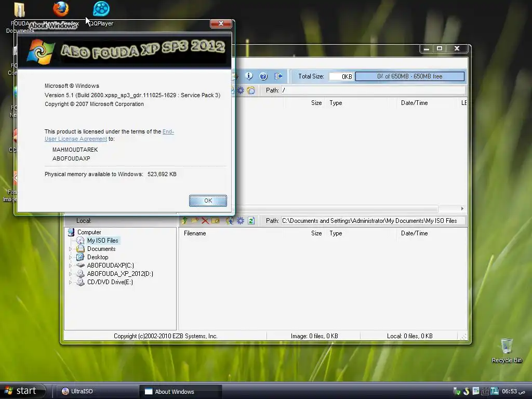Click the Local pane refresh icon
The width and height of the screenshot is (532, 399).
[251, 221]
